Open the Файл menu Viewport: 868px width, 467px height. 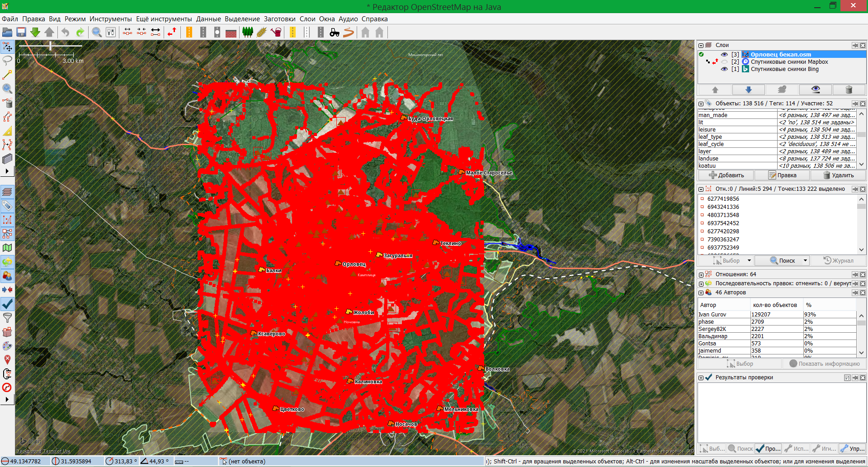pyautogui.click(x=10, y=19)
